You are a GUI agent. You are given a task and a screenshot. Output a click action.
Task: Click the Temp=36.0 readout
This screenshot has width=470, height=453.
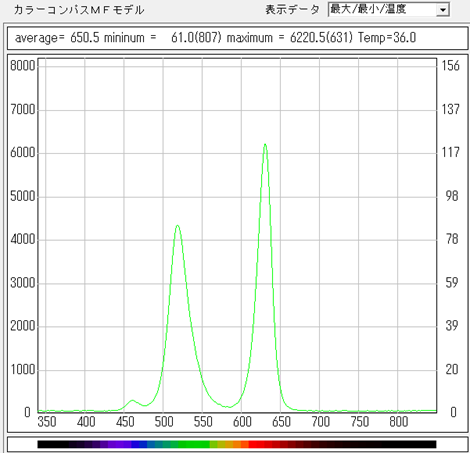coord(387,38)
